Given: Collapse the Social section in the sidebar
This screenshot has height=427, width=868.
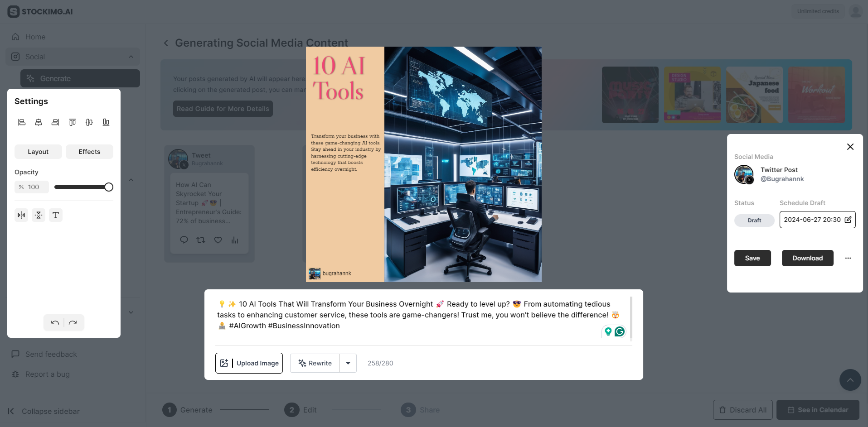Looking at the screenshot, I should 131,56.
